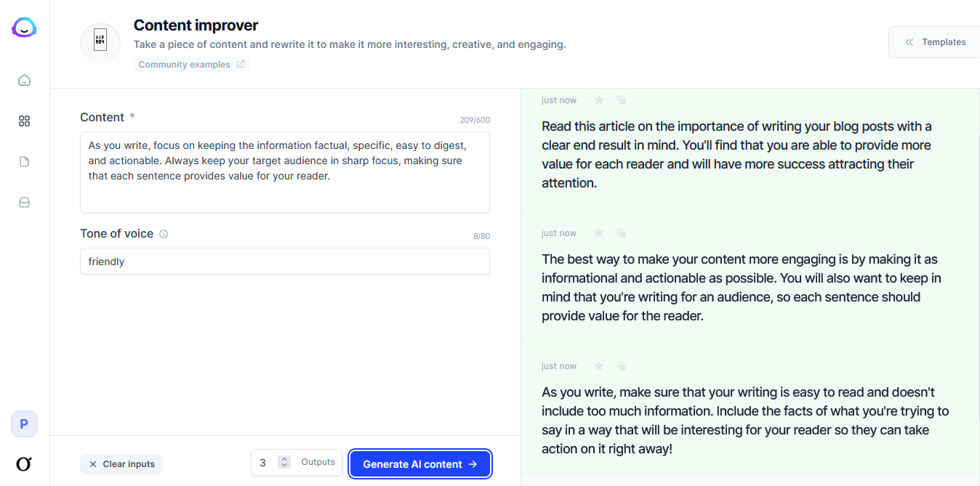Copy the third output using copy icon

[x=622, y=366]
